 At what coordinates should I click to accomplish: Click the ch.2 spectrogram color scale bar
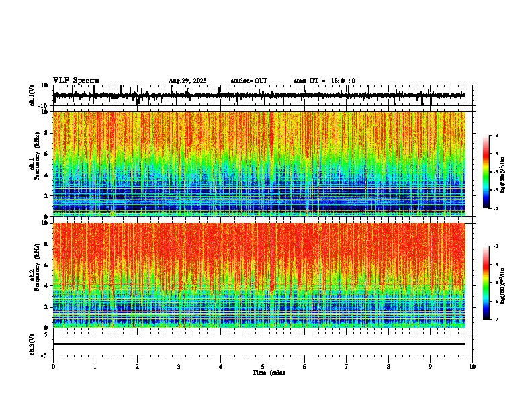tap(486, 283)
